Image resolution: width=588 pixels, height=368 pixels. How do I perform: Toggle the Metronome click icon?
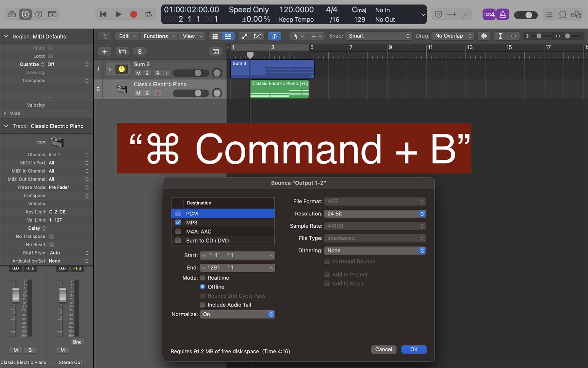pos(503,14)
